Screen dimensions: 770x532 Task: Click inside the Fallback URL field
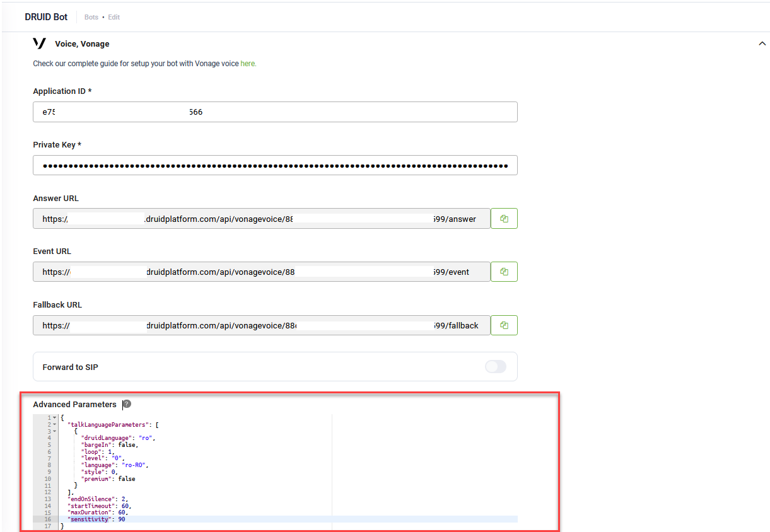click(x=261, y=325)
